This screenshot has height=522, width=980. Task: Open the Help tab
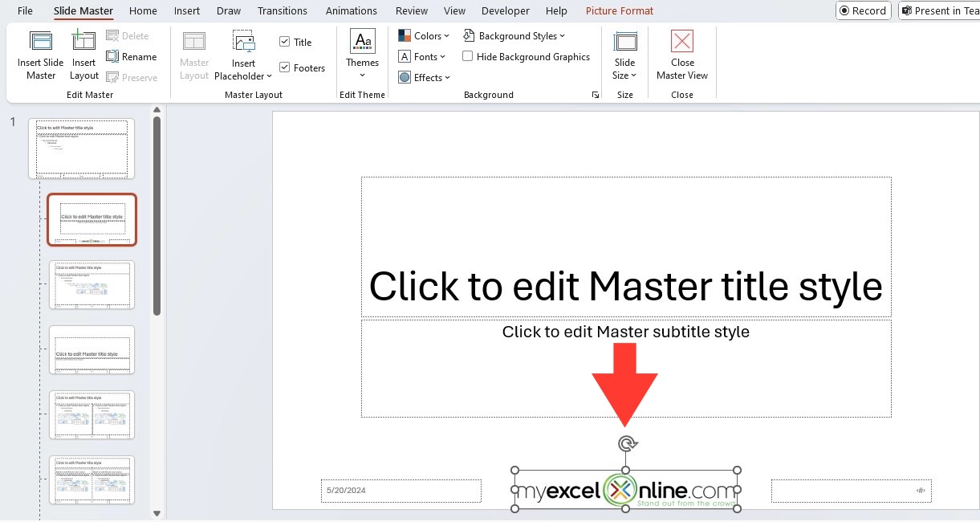click(x=556, y=10)
